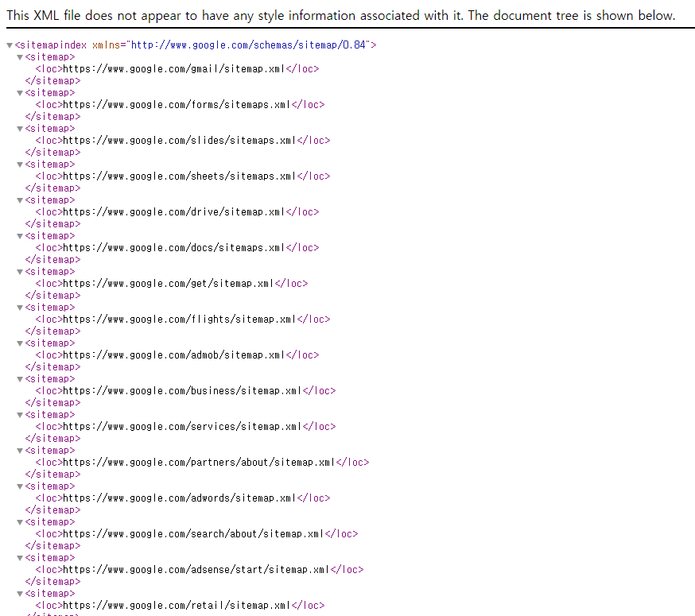
Task: Click the loc URL text for docs/sitemaps.xml
Action: 173,248
